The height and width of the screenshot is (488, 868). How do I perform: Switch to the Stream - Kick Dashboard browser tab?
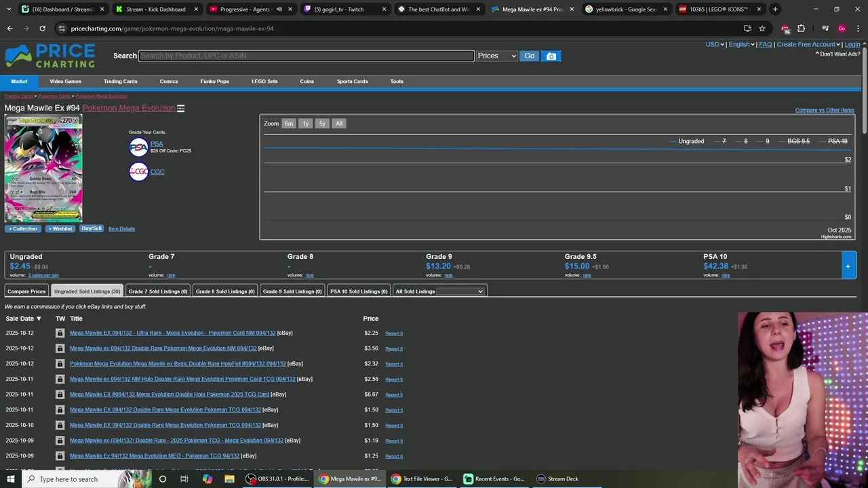coord(156,9)
